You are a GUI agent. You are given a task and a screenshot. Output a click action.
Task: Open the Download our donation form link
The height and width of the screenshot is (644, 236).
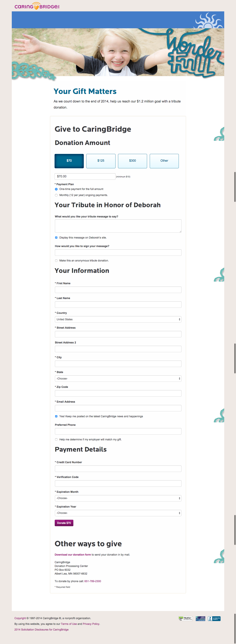coord(73,555)
